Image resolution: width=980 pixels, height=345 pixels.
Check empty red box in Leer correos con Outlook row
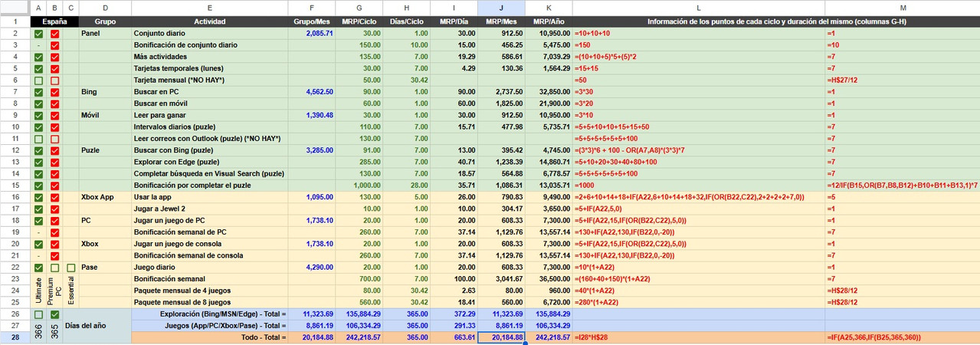click(x=54, y=138)
